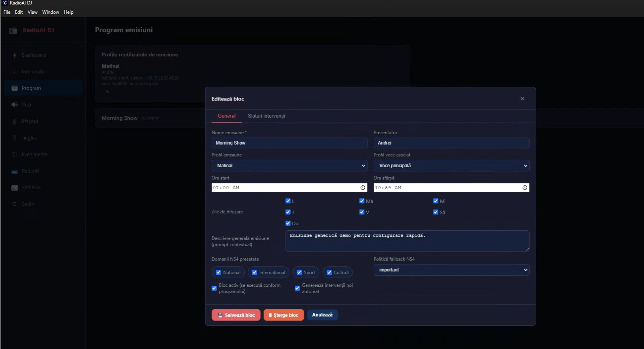Open the Window menu

tap(51, 12)
